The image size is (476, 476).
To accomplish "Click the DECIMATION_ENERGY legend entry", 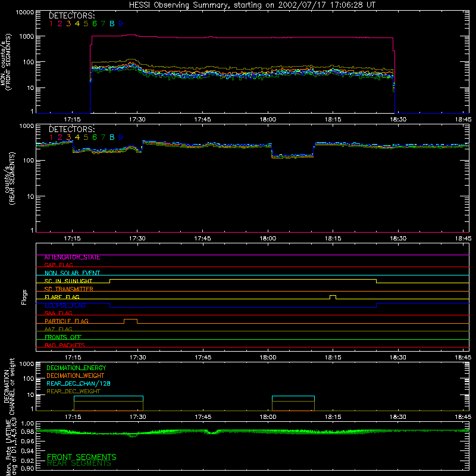I will click(x=76, y=368).
